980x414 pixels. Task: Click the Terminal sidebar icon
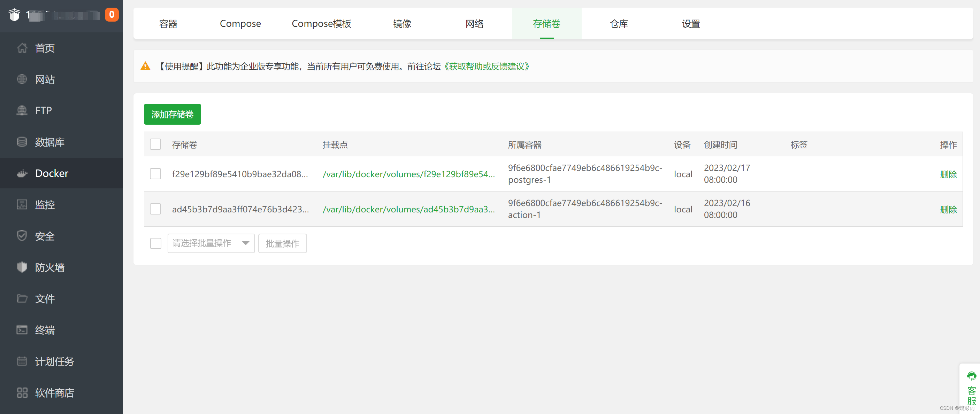(22, 330)
